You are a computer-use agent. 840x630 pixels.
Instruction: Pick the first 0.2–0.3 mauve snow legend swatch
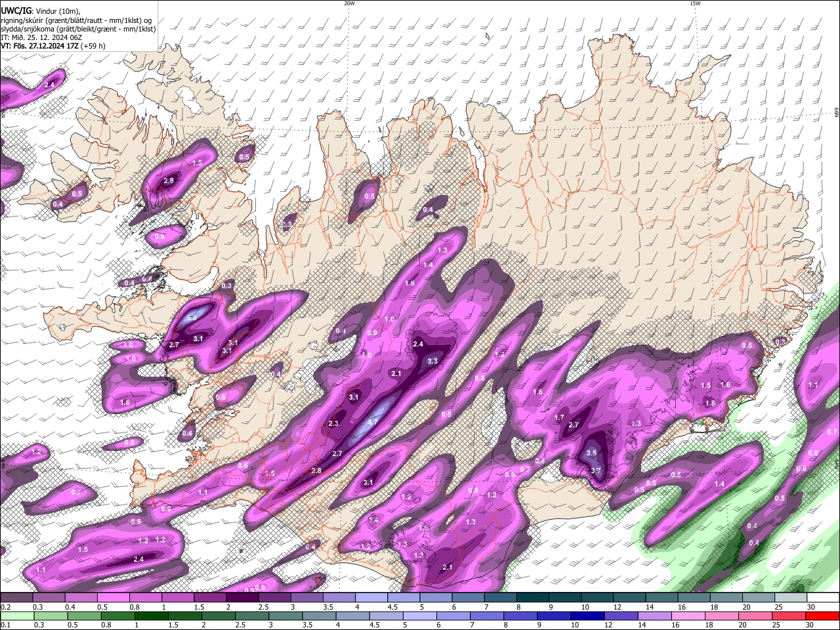tap(16, 597)
